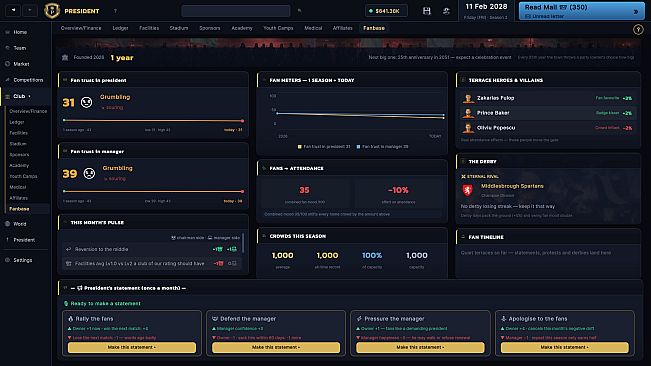The width and height of the screenshot is (651, 366).
Task: Collapse the Fan trust in manager panel
Action: pyautogui.click(x=65, y=151)
